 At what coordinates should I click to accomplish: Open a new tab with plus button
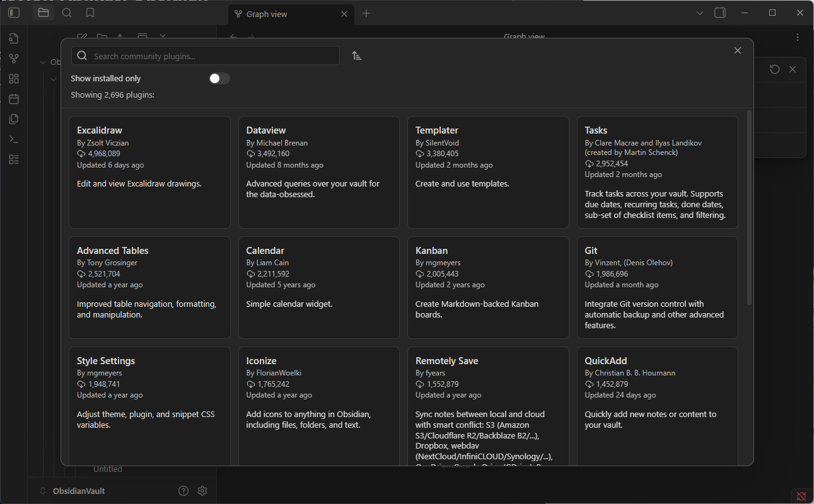pyautogui.click(x=366, y=14)
